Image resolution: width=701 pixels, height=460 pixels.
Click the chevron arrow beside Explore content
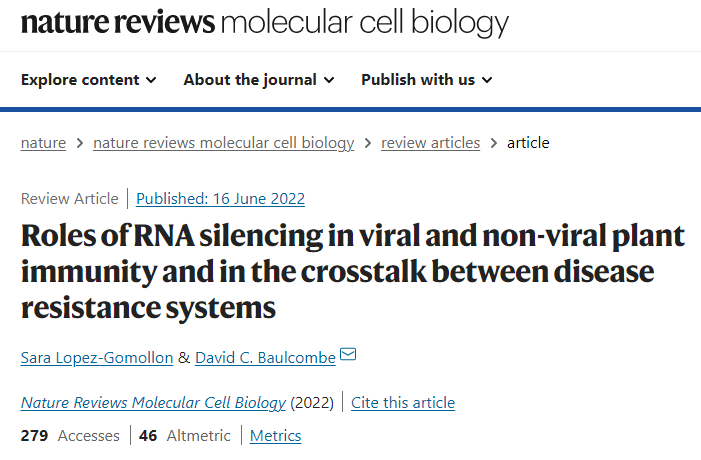pyautogui.click(x=152, y=80)
